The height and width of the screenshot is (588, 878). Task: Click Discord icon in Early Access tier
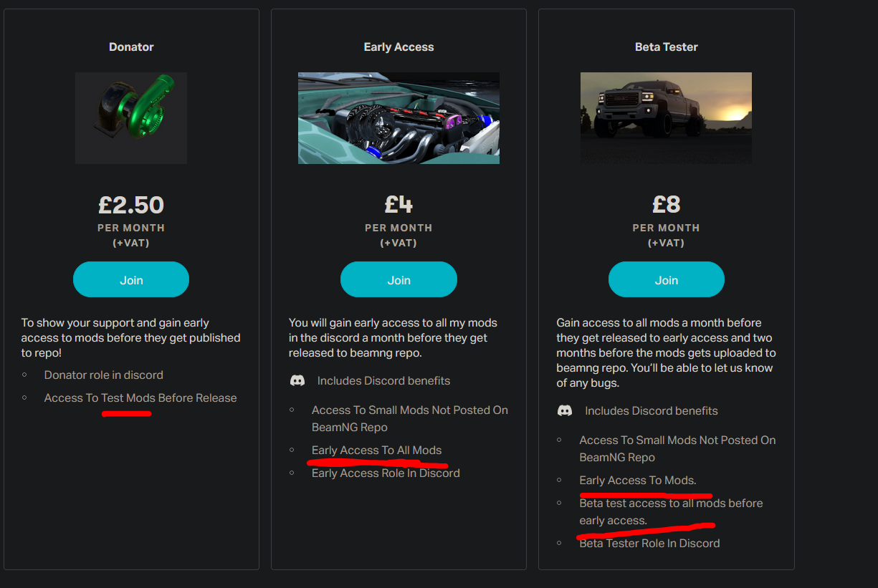click(297, 381)
